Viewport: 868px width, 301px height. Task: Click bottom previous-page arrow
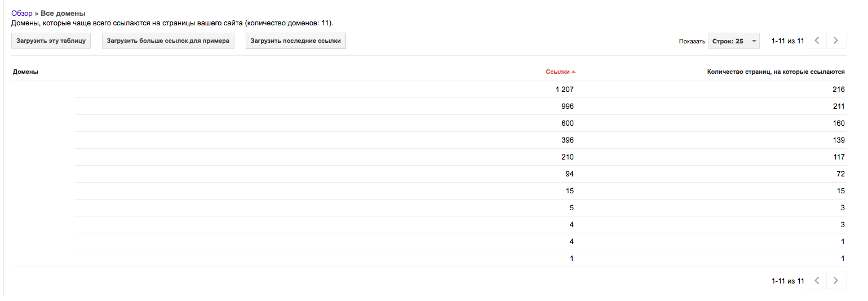click(817, 281)
